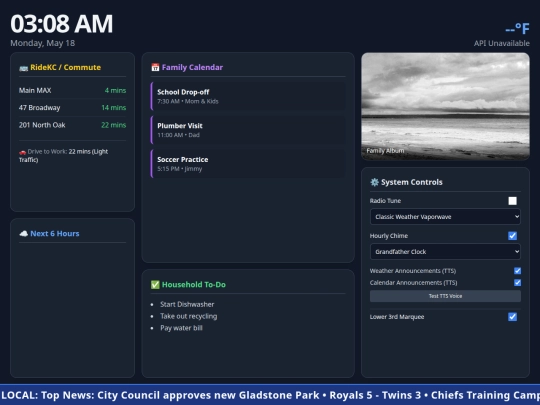Image resolution: width=540 pixels, height=405 pixels.
Task: Uncheck Calendar Announcements (TTS)
Action: click(x=517, y=282)
